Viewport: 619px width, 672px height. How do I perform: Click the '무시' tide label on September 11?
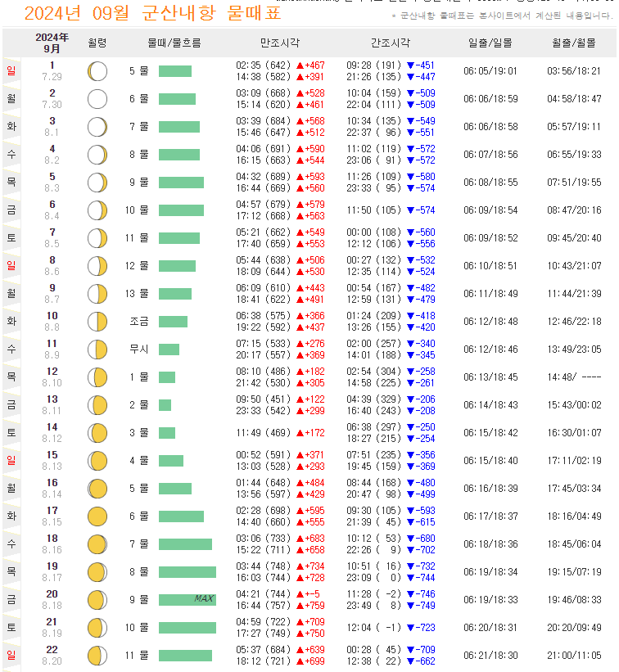coord(139,350)
